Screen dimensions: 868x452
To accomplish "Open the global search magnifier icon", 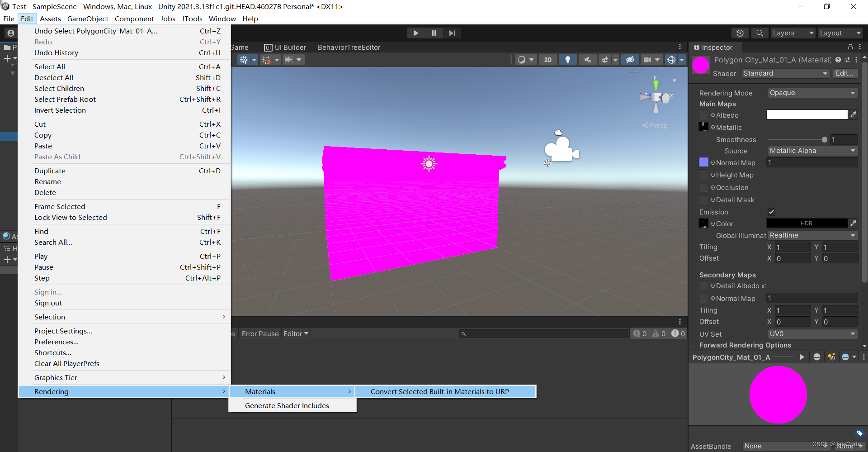I will point(759,33).
